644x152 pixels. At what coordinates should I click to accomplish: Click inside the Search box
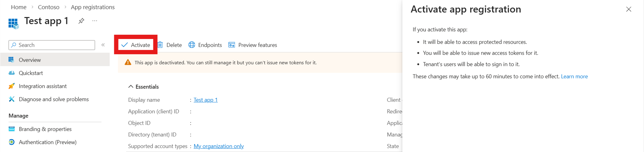coord(51,45)
